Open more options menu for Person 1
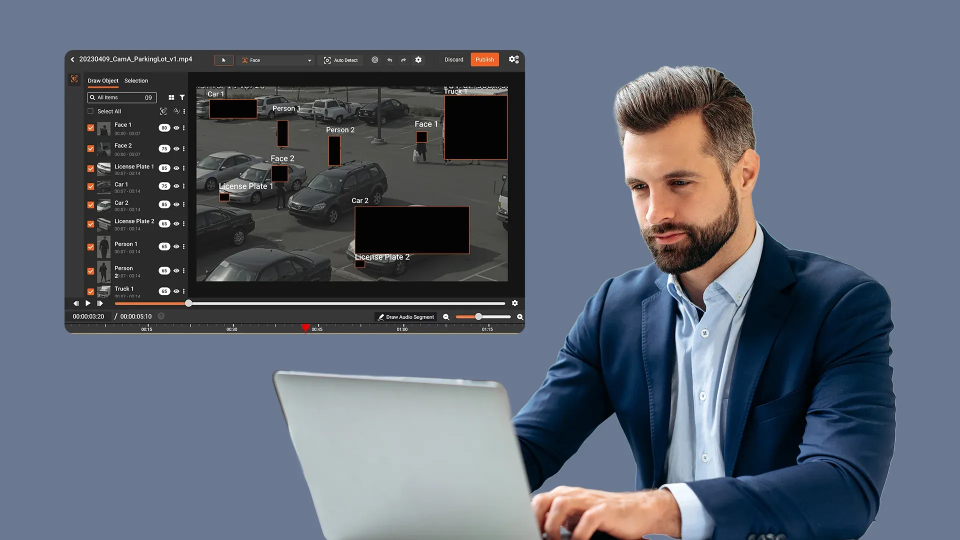Viewport: 960px width, 540px height. pos(184,246)
